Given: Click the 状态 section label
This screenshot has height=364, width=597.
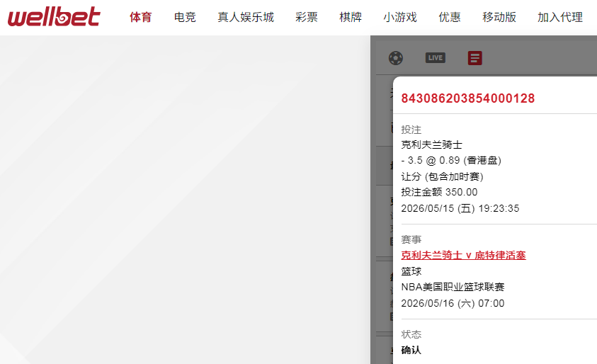Looking at the screenshot, I should (411, 334).
